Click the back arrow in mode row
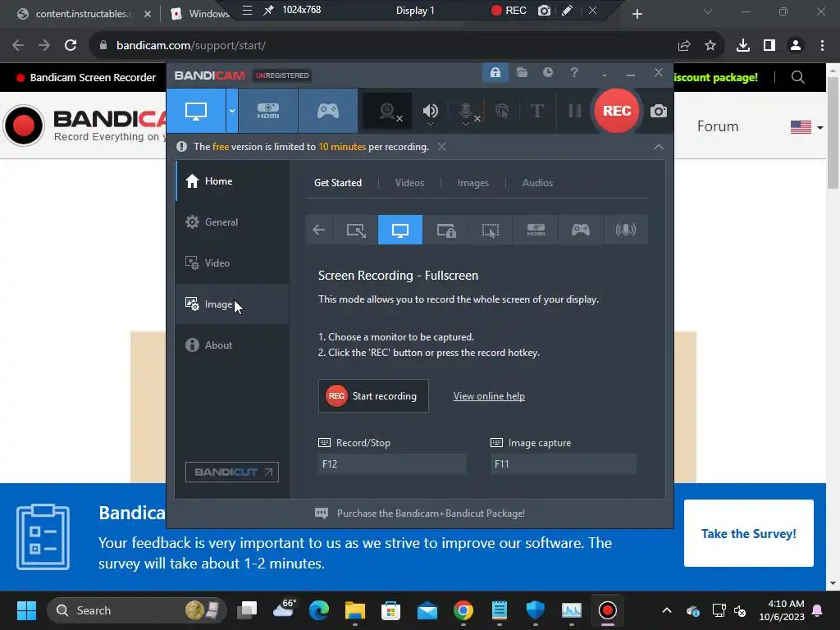The width and height of the screenshot is (840, 630). (319, 230)
